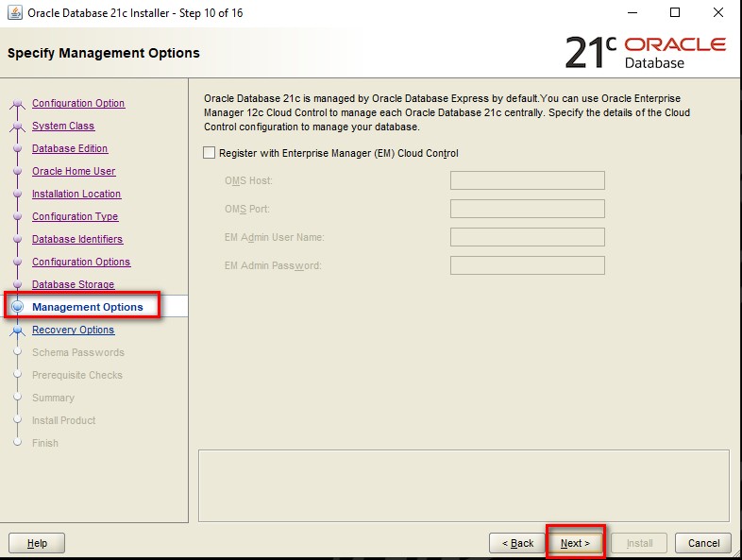Open Database Identifiers step

pyautogui.click(x=77, y=239)
